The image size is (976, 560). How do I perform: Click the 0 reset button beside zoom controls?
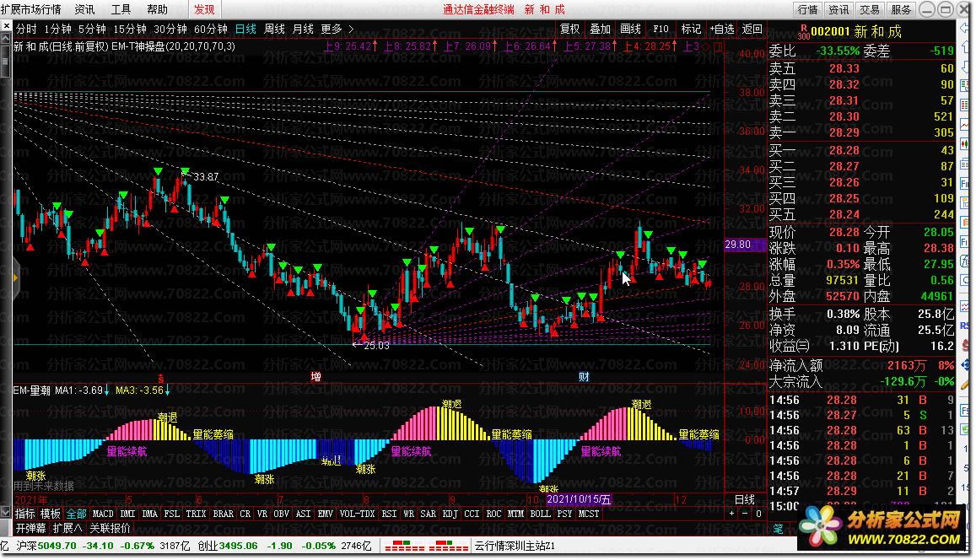pyautogui.click(x=758, y=514)
